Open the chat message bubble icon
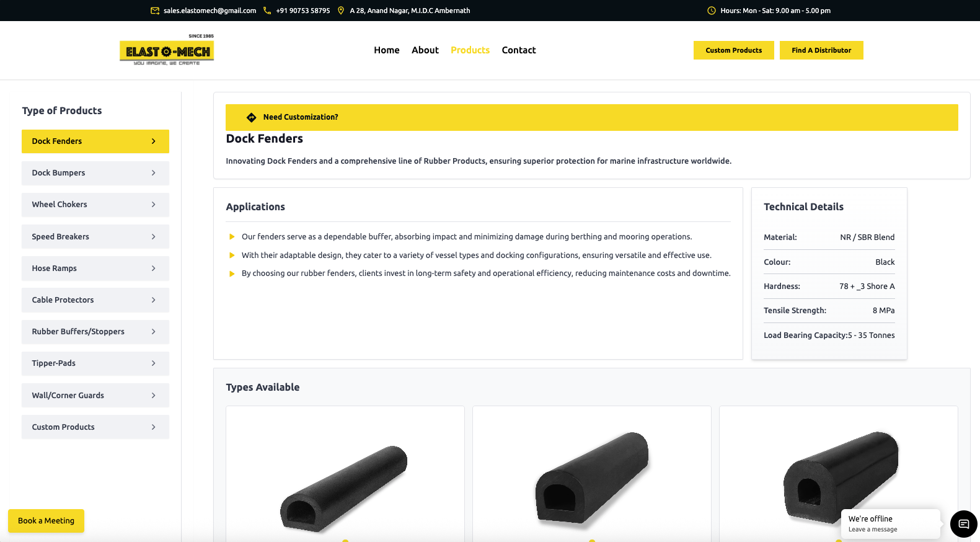Viewport: 980px width, 542px height. pos(964,524)
